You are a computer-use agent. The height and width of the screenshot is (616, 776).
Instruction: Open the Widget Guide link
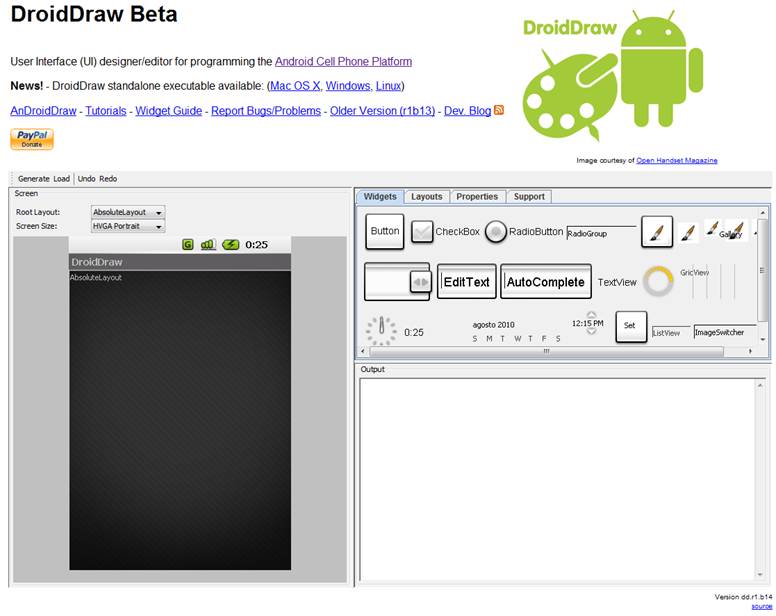[x=169, y=111]
